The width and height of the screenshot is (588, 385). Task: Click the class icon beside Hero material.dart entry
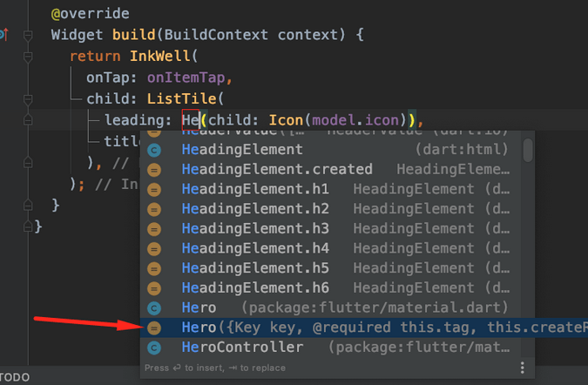click(x=154, y=307)
